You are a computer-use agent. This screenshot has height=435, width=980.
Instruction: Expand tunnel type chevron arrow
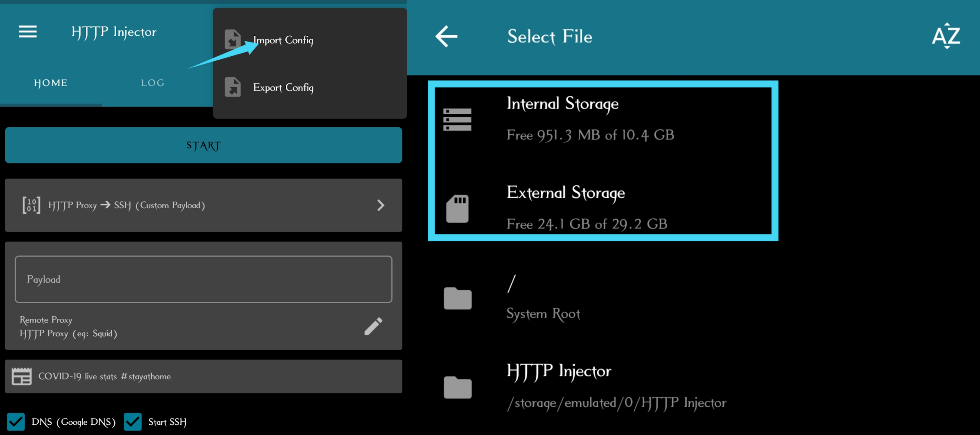[380, 205]
